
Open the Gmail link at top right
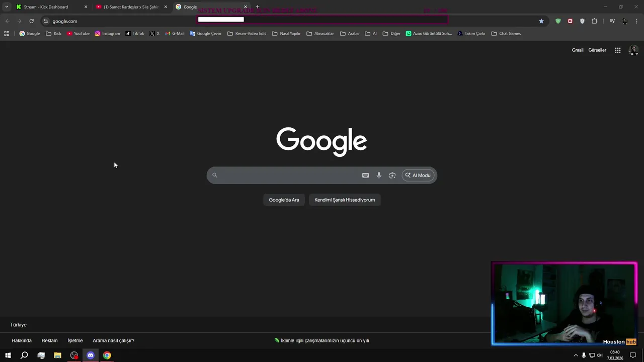(x=578, y=50)
